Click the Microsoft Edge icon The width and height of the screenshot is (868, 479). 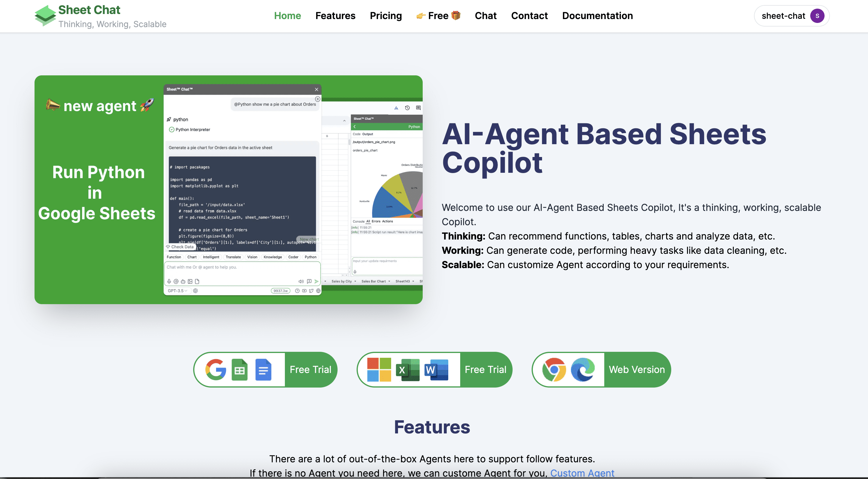(583, 369)
